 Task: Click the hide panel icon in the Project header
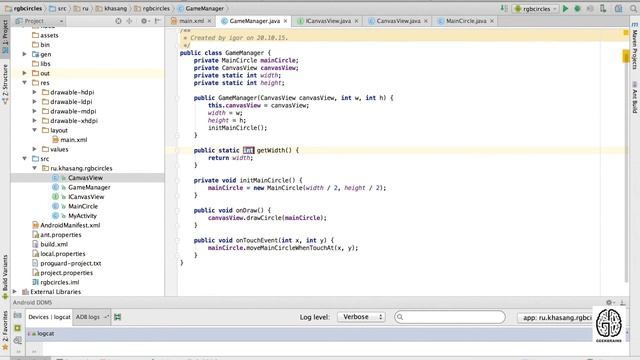coord(158,21)
